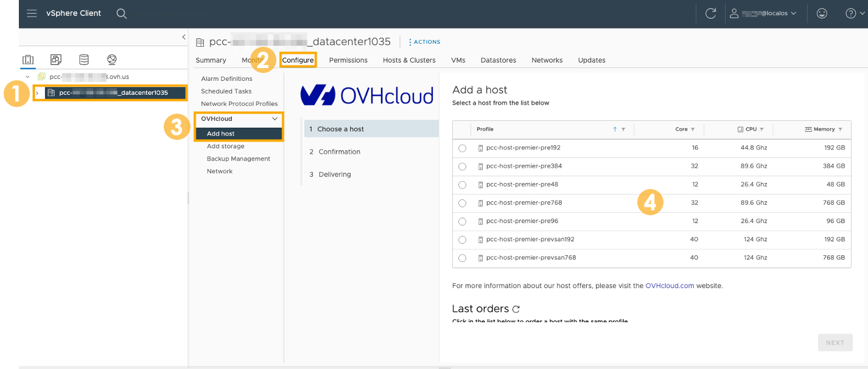Screen dimensions: 868x369
Task: Switch to Networking inventory view
Action: pyautogui.click(x=111, y=60)
